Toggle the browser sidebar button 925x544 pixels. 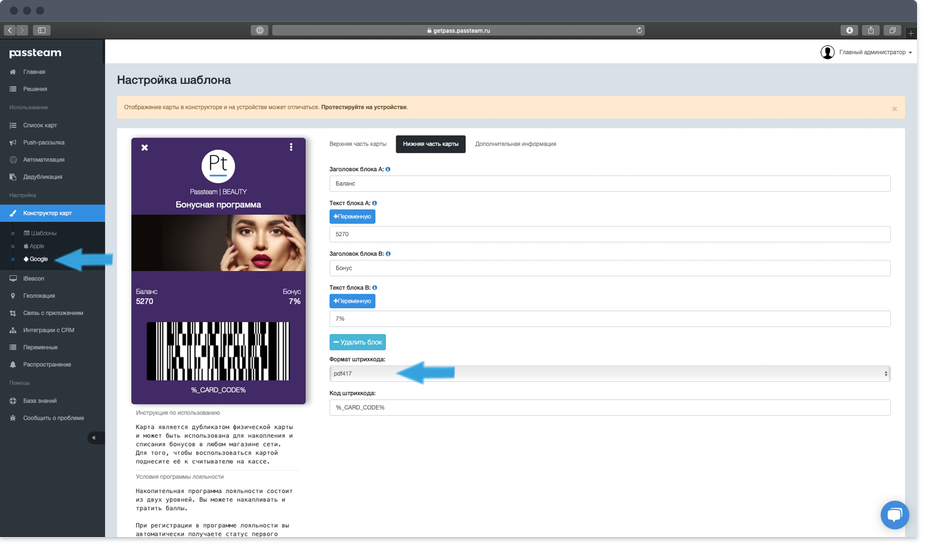point(41,31)
